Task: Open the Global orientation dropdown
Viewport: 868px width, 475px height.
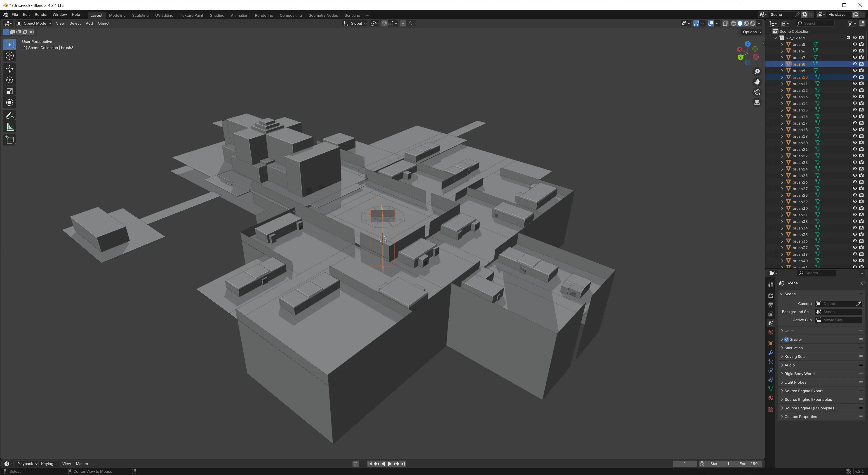Action: coord(355,24)
